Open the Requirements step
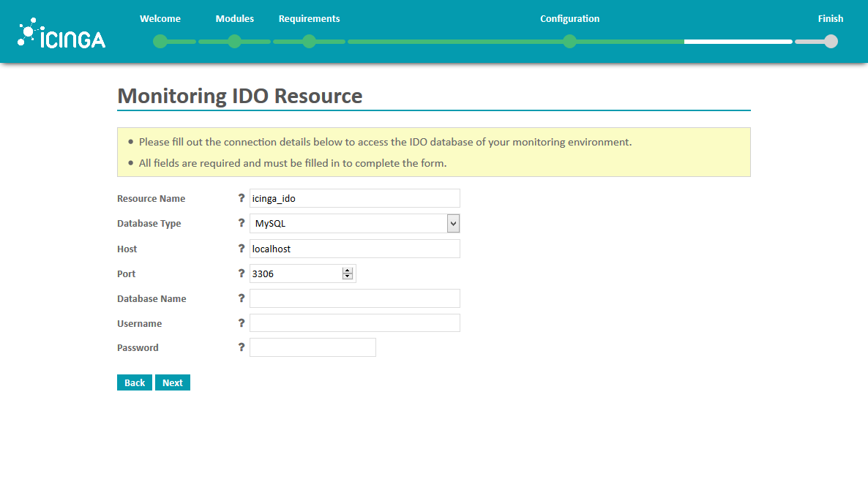 (309, 19)
